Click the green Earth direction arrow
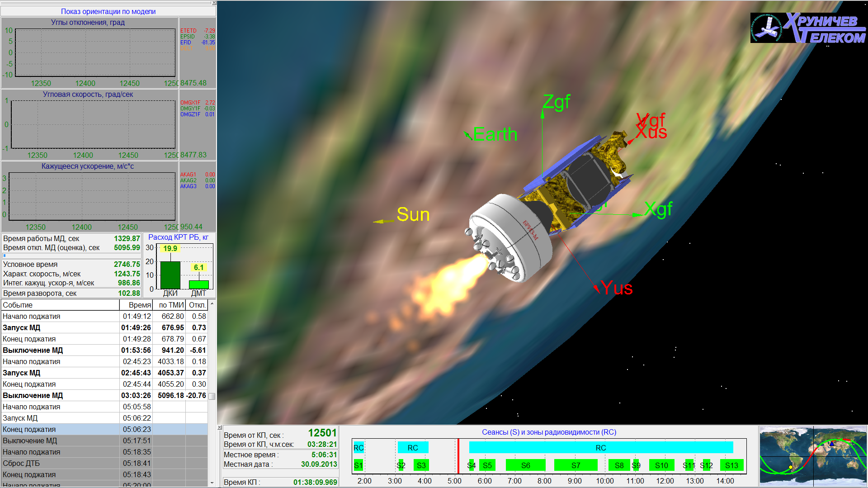Image resolution: width=868 pixels, height=488 pixels. [467, 135]
